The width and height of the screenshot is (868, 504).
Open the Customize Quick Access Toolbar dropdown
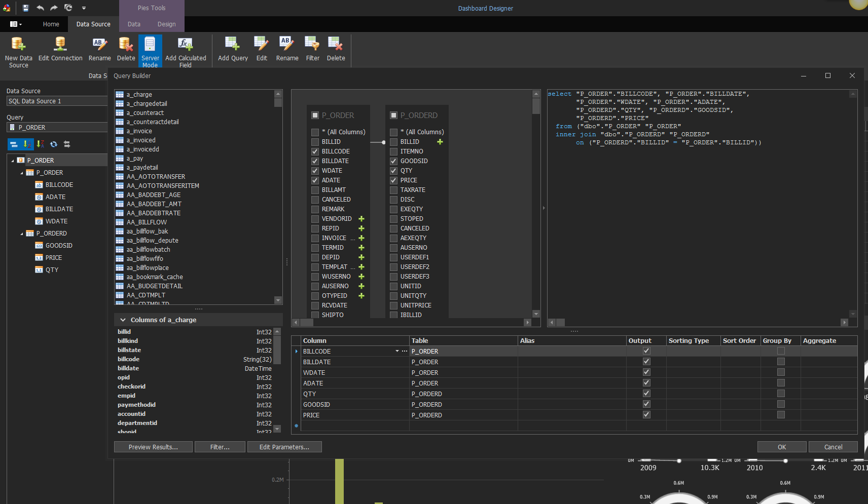click(84, 8)
